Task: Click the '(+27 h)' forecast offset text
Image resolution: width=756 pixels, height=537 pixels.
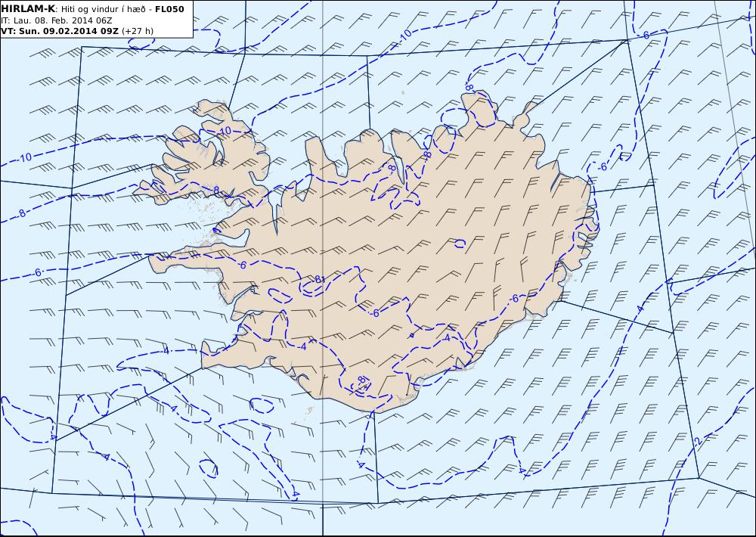Action: (x=138, y=31)
